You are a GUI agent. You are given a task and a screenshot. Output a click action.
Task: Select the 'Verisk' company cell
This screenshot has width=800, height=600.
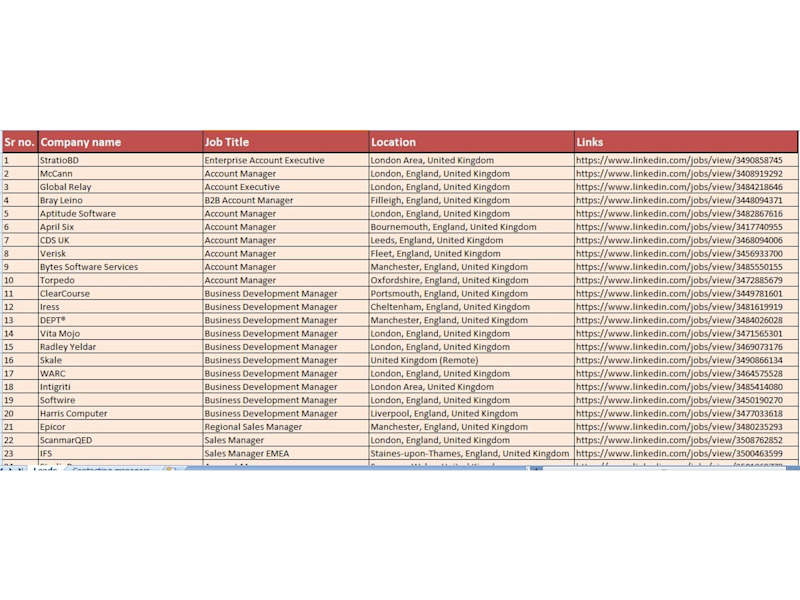120,254
